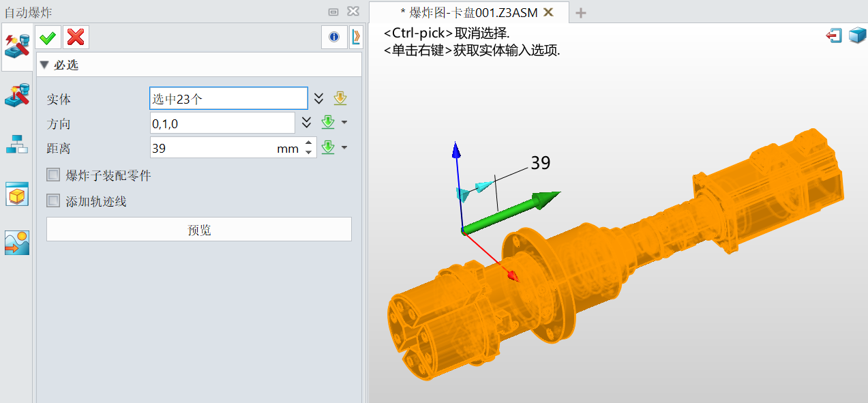Click the 预览 preview button
Viewport: 868px width, 403px height.
pyautogui.click(x=199, y=230)
